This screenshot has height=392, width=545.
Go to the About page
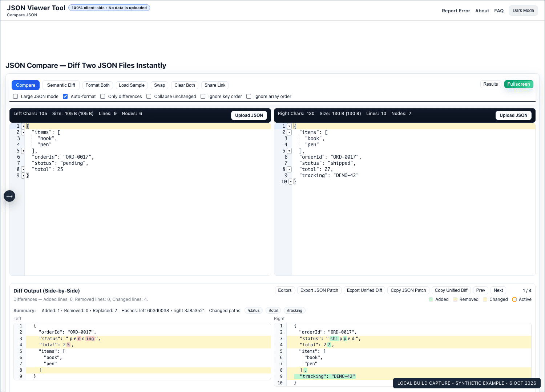click(x=482, y=11)
